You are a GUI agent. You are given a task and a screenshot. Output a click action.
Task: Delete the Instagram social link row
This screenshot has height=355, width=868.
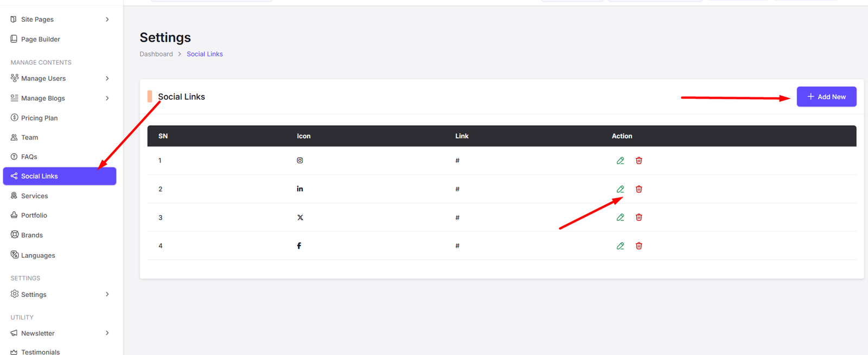639,161
